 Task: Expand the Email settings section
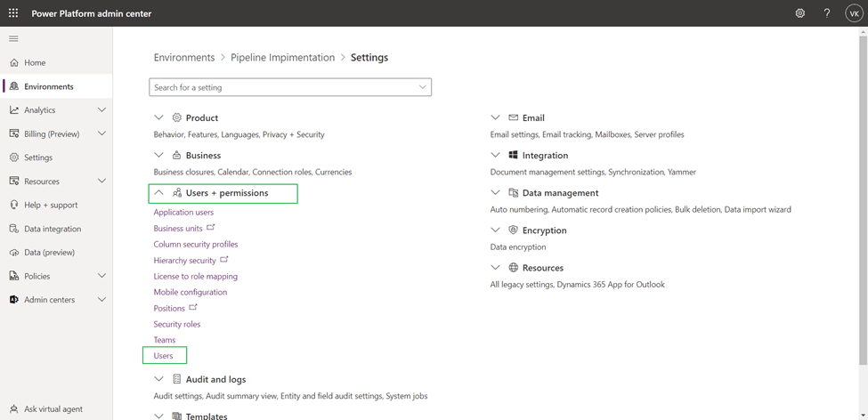coord(496,117)
